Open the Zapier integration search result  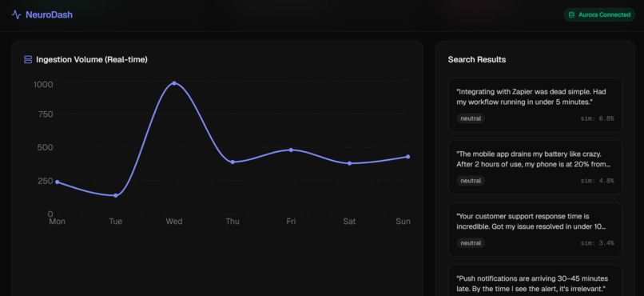tap(535, 105)
